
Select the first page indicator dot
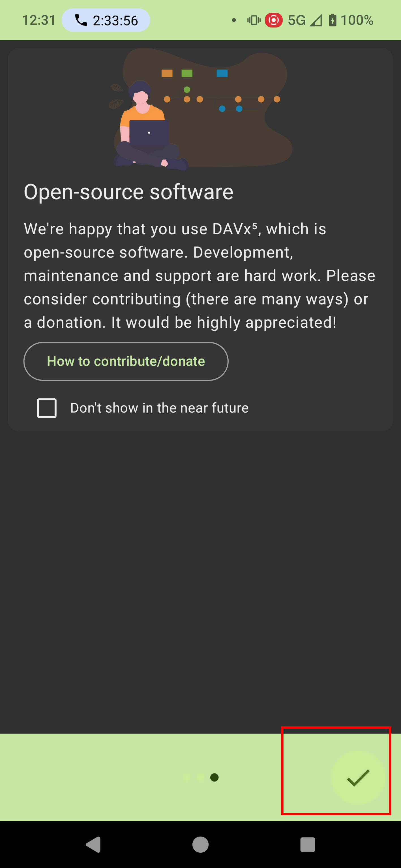coord(186,777)
